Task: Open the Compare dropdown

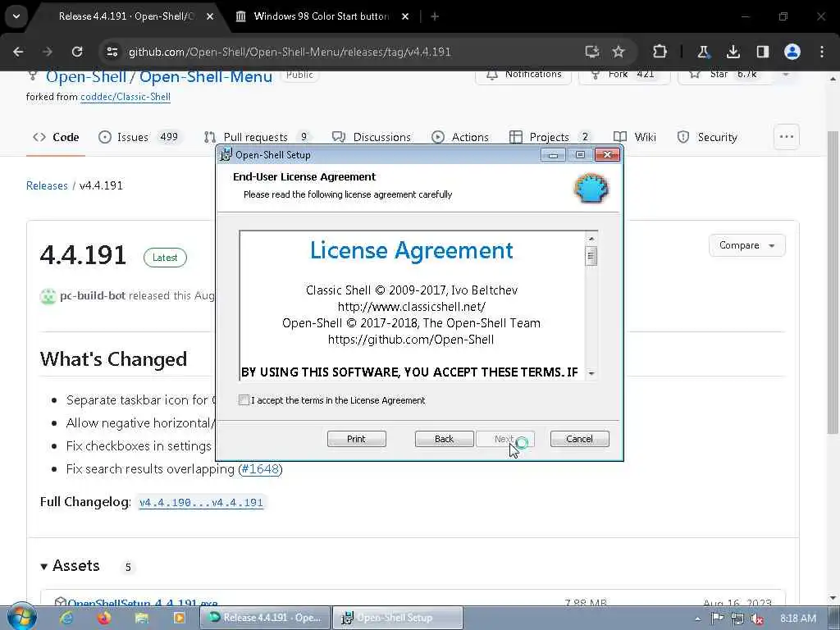Action: 746,245
